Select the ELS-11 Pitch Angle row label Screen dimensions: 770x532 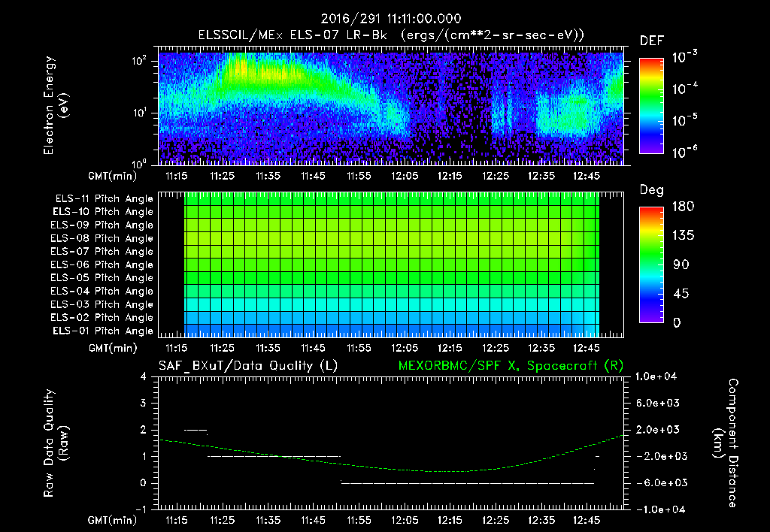104,199
